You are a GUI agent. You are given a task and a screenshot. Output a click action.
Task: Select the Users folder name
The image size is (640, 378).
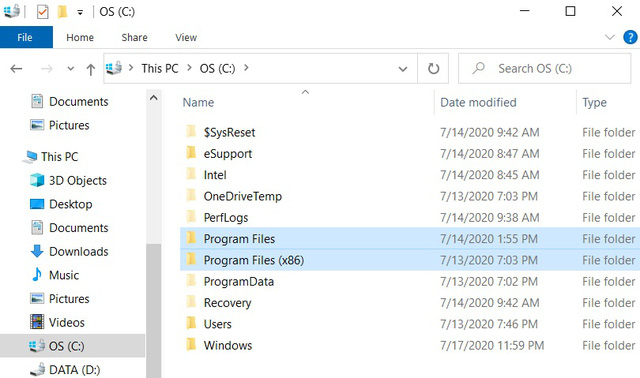218,324
